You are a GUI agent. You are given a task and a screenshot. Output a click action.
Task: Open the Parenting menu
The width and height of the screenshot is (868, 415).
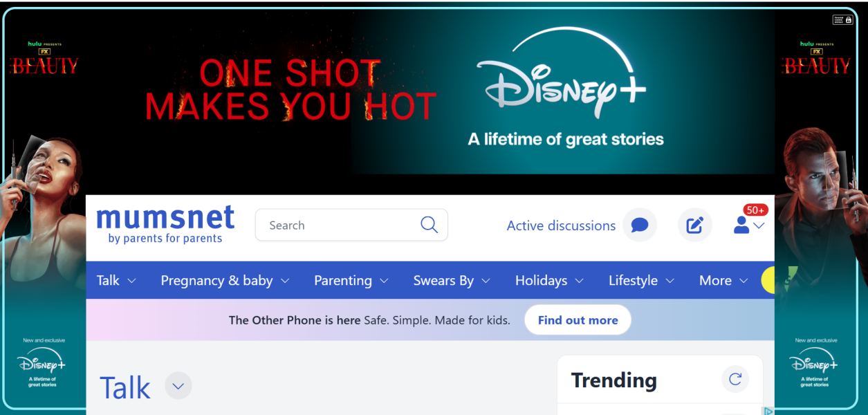(x=351, y=280)
